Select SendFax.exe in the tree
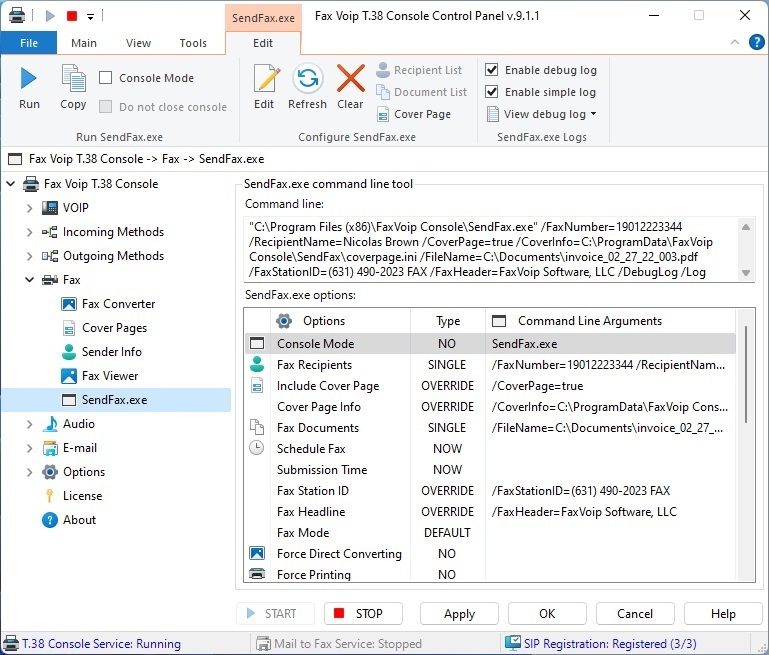This screenshot has height=655, width=769. [x=116, y=400]
